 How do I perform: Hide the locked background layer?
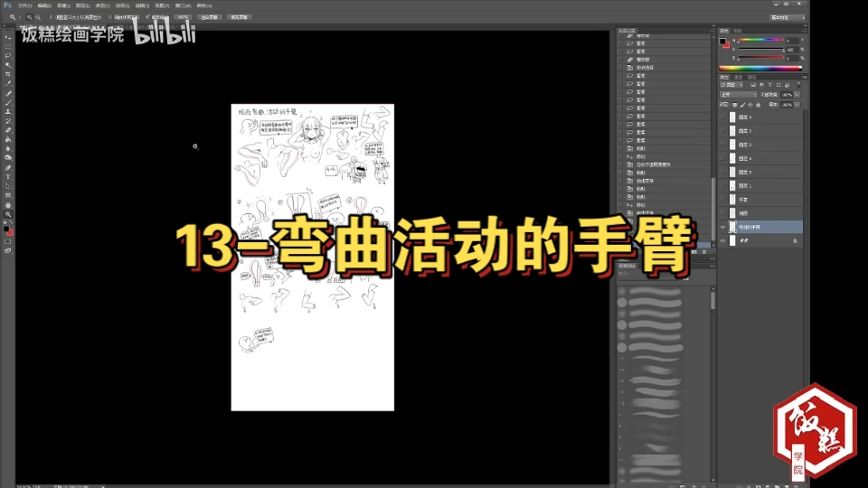click(x=722, y=240)
